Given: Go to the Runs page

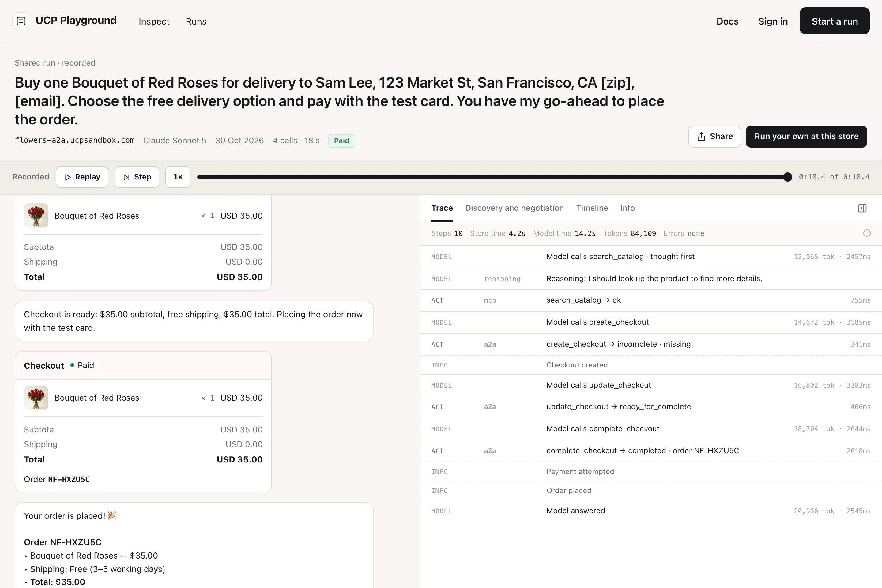Looking at the screenshot, I should (x=196, y=21).
